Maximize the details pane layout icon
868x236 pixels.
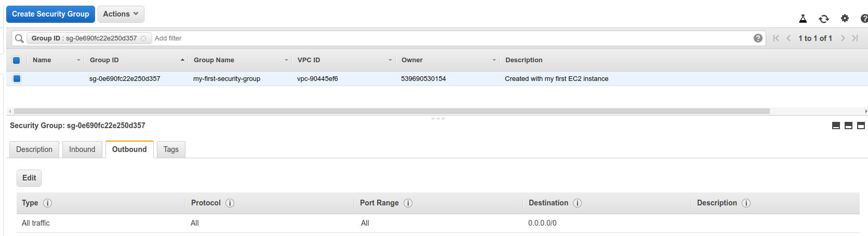pos(861,126)
